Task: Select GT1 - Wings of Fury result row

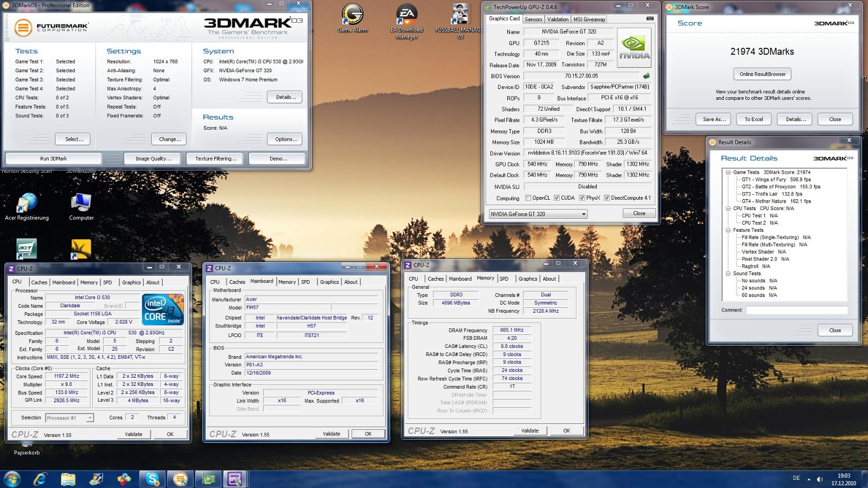Action: coord(776,180)
